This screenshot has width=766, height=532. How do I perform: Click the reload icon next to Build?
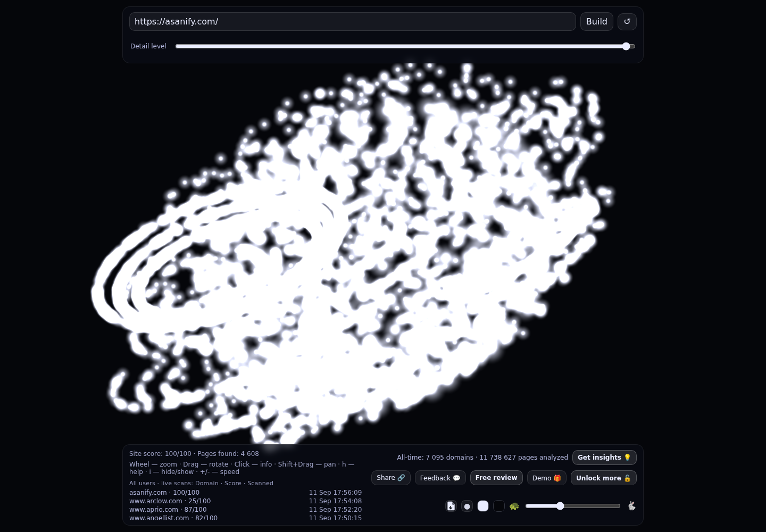[x=627, y=21]
